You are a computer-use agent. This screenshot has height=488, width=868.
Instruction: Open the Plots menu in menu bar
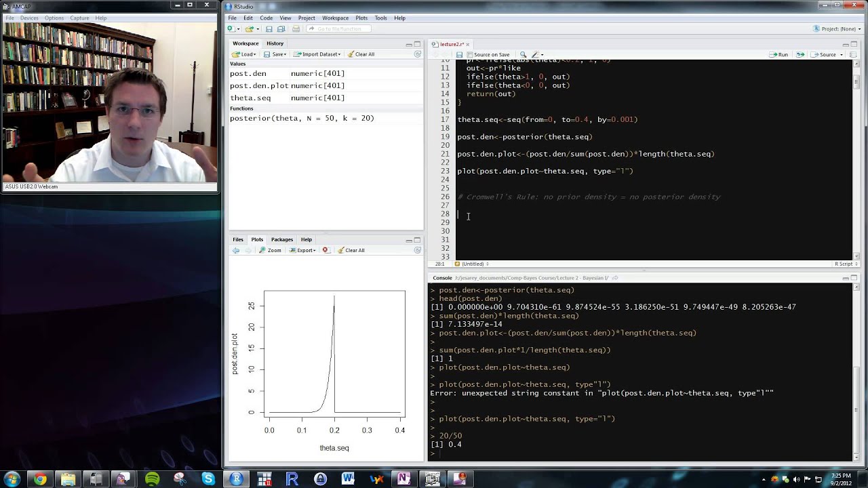361,18
